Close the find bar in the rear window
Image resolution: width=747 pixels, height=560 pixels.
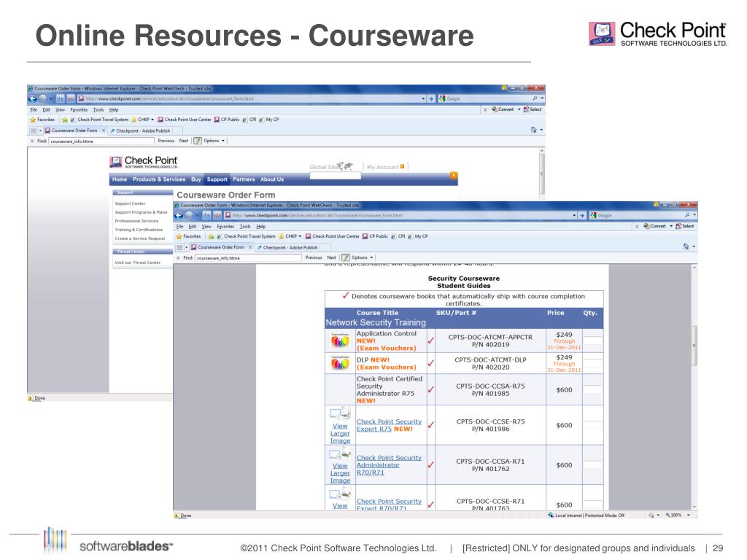32,141
